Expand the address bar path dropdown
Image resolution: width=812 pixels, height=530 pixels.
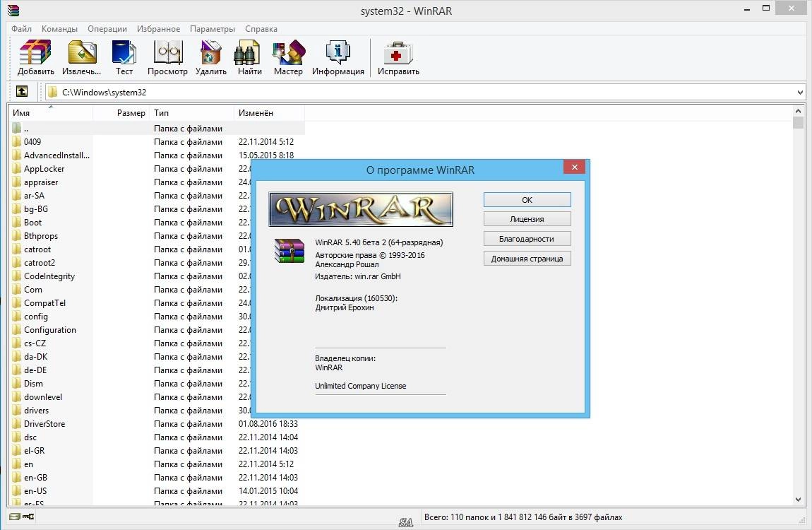pyautogui.click(x=800, y=92)
